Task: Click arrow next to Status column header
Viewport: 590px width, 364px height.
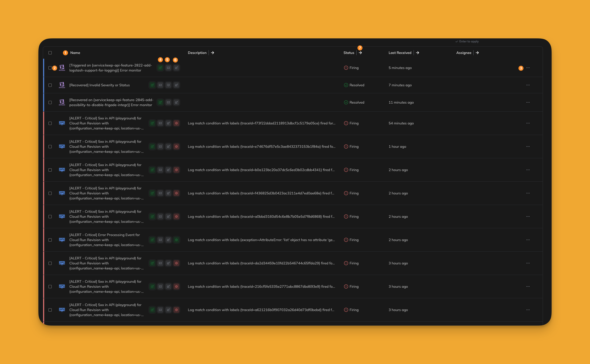Action: (x=360, y=53)
